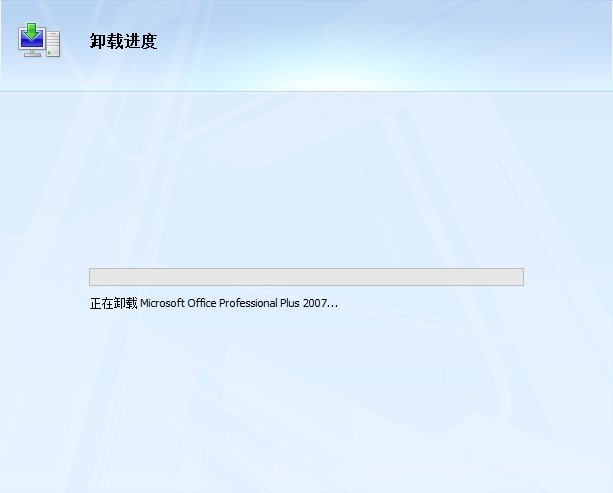Click the setup computer download icon
This screenshot has width=613, height=493.
click(x=39, y=40)
